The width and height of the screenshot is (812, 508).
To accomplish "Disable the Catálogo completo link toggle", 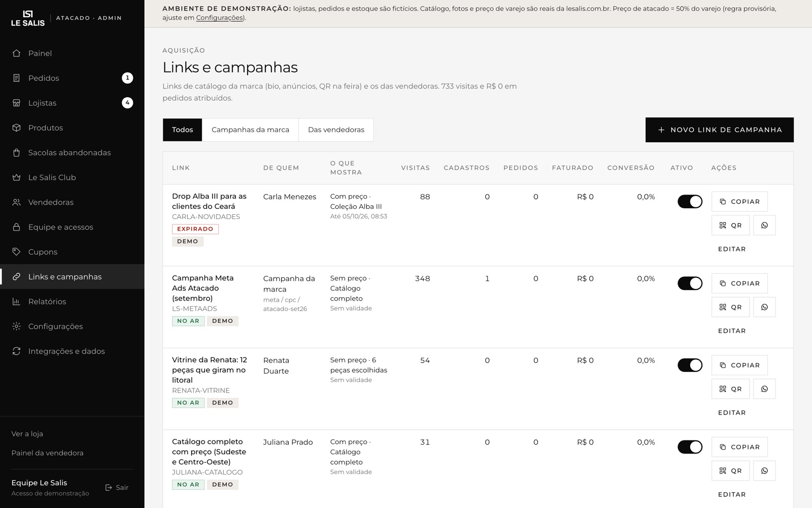I will click(x=690, y=447).
